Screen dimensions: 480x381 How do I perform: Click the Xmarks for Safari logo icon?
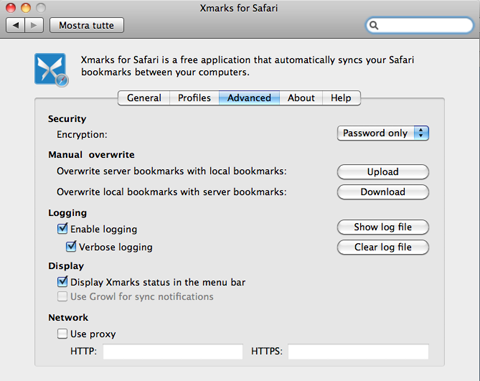pyautogui.click(x=52, y=70)
